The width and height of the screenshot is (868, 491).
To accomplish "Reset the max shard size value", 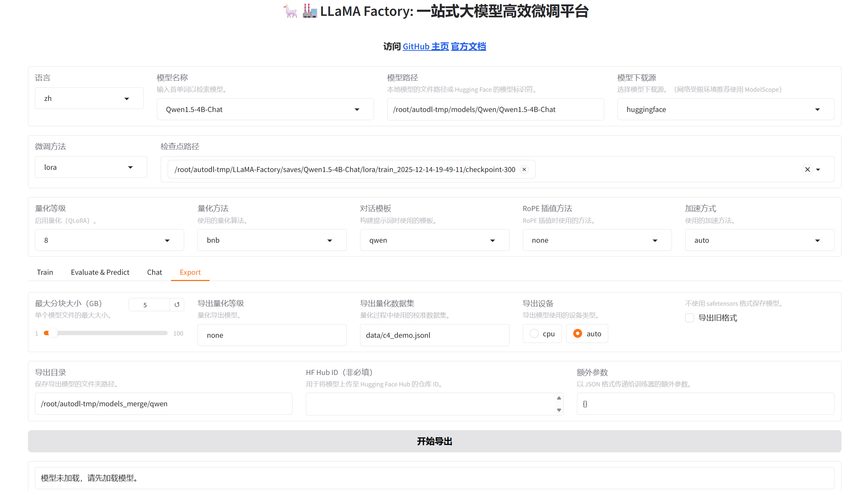I will pyautogui.click(x=177, y=305).
